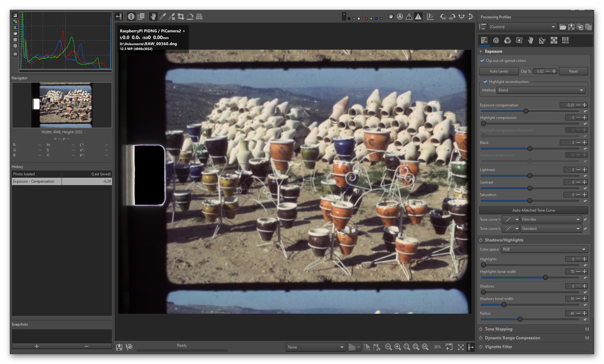The image size is (604, 364).
Task: Toggle clipped highlight indication triangle
Action: pos(418,17)
